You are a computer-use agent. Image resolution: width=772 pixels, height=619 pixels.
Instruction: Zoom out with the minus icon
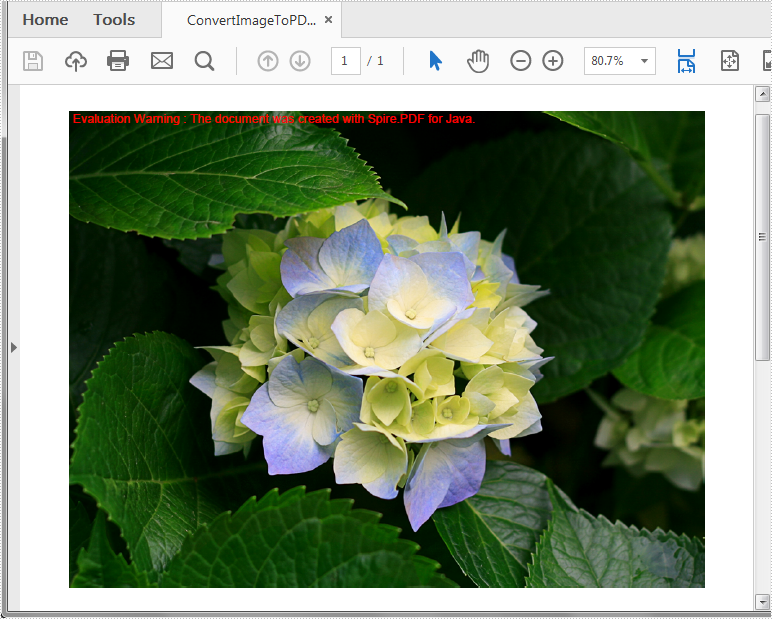coord(521,61)
